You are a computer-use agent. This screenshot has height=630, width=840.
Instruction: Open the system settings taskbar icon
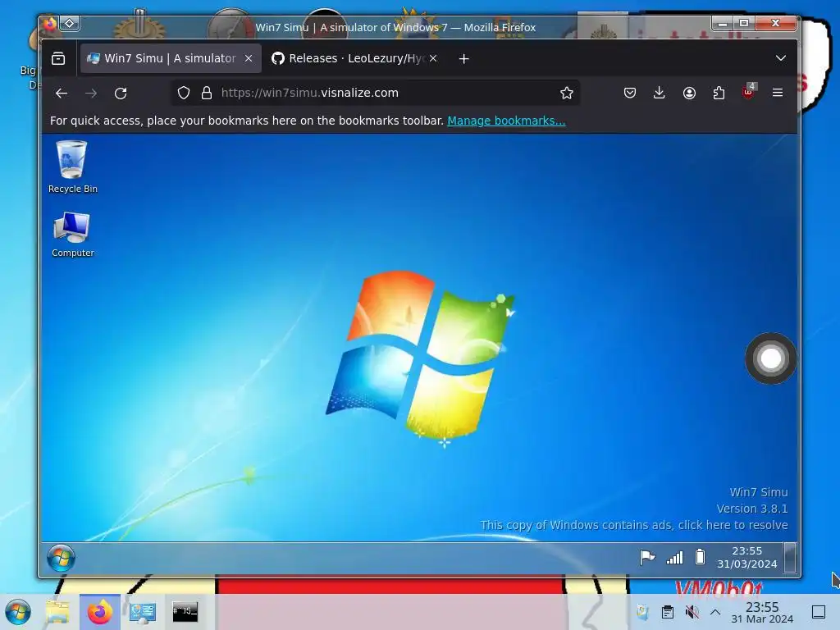coord(143,612)
